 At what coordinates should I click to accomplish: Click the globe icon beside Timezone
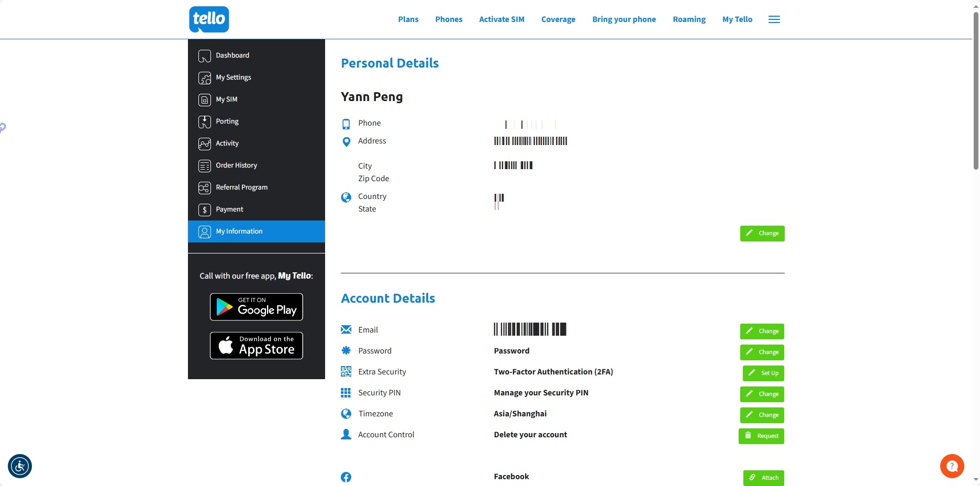point(346,414)
